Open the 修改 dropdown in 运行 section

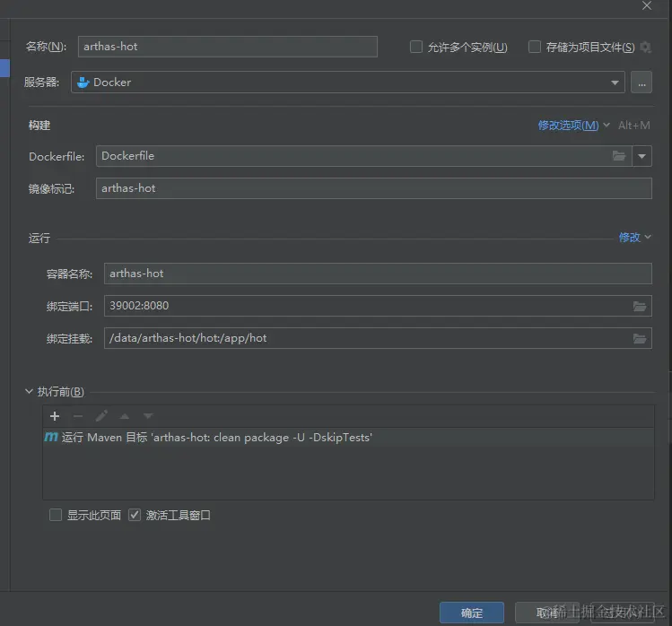click(634, 237)
